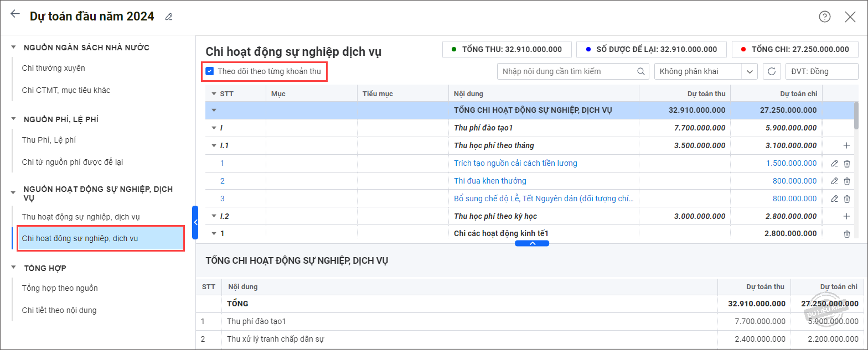Click the back arrow beside the title
The image size is (868, 350).
point(15,14)
